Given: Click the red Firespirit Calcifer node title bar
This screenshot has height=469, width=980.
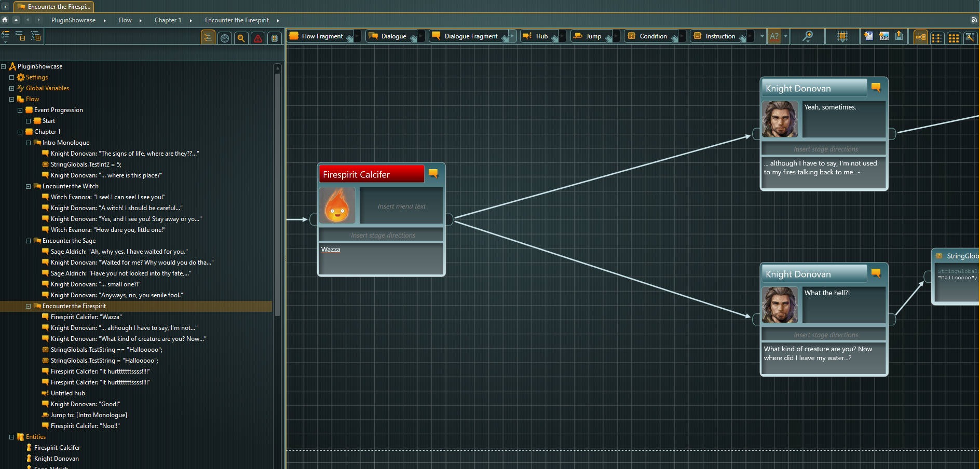Looking at the screenshot, I should [372, 174].
